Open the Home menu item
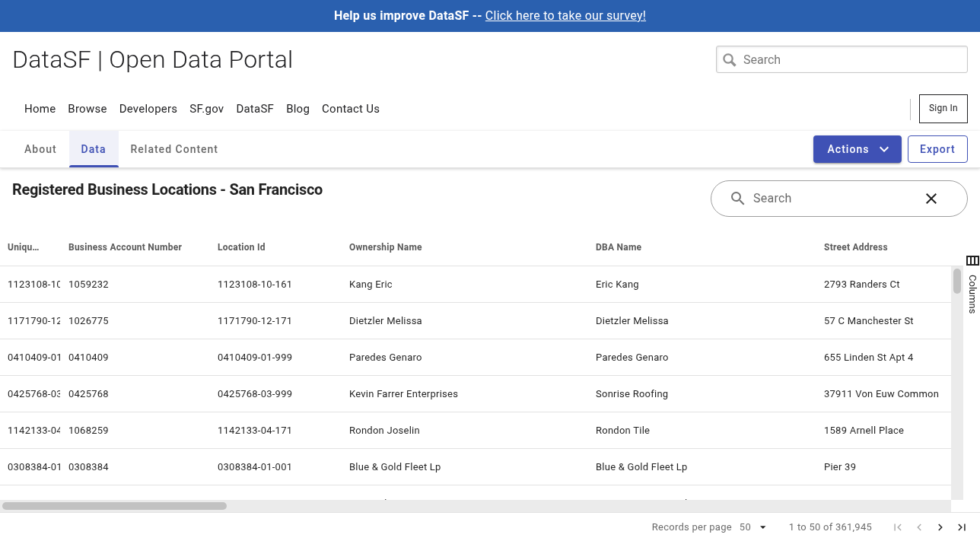 coord(40,109)
